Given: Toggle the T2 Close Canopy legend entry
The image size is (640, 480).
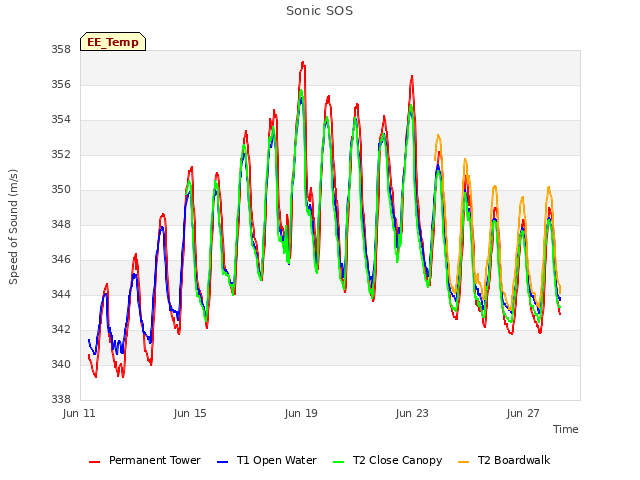Looking at the screenshot, I should click(x=388, y=460).
